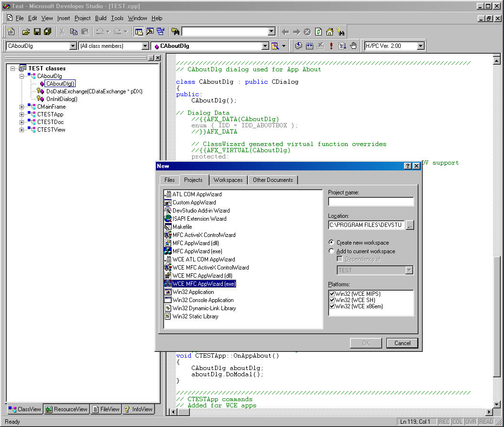Click the Copy toolbar icon
Screen dimensions: 504x427
[x=74, y=32]
